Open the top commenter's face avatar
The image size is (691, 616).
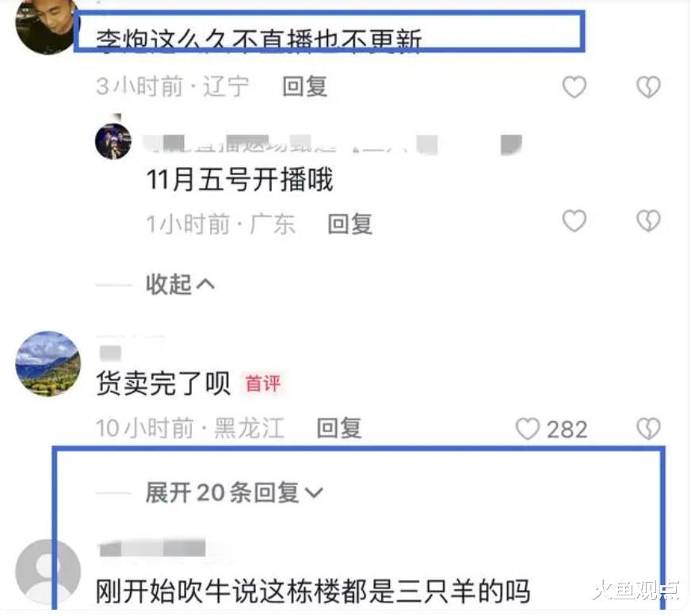coord(44,26)
